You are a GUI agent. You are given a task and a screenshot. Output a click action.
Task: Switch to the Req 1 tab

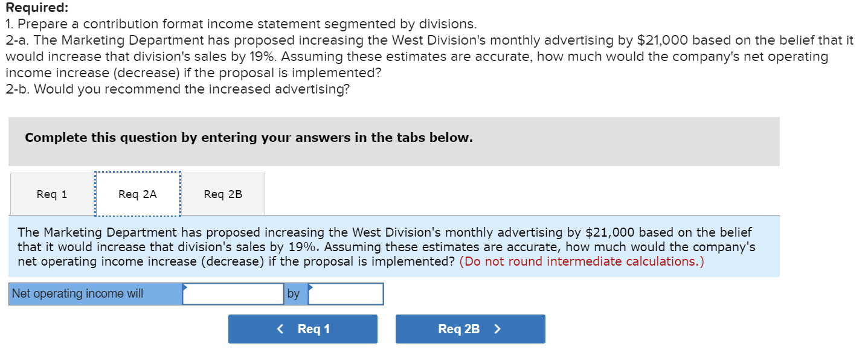pos(51,194)
